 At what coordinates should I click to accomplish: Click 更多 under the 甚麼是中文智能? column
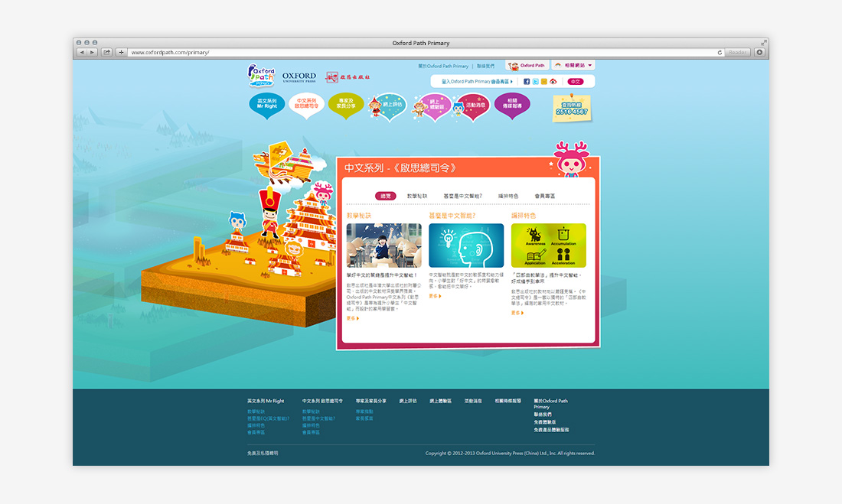435,296
